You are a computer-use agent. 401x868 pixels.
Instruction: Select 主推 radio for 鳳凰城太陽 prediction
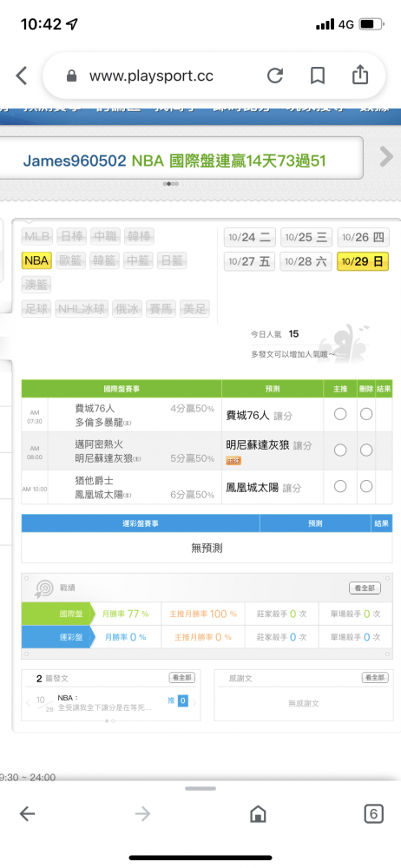tap(340, 486)
